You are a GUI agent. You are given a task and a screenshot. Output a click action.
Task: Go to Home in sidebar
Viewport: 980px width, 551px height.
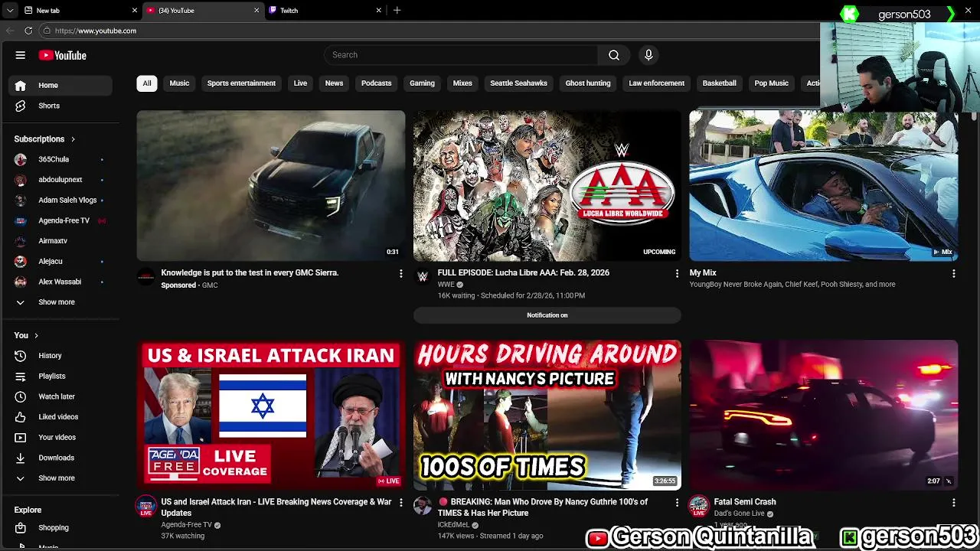coord(60,86)
